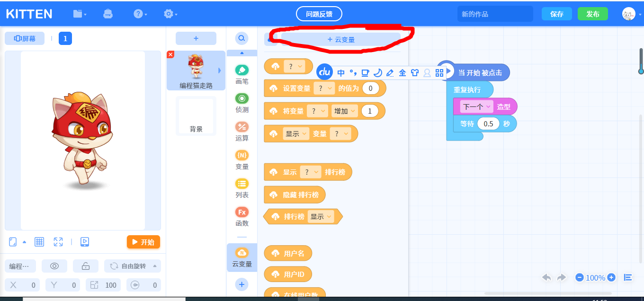
Task: Open the settings gear menu
Action: click(170, 14)
